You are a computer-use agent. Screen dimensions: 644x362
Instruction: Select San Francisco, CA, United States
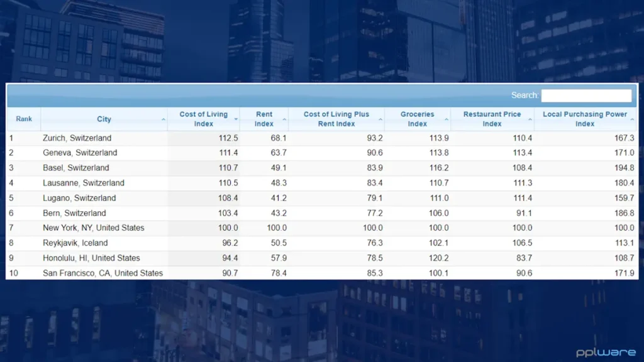(103, 273)
